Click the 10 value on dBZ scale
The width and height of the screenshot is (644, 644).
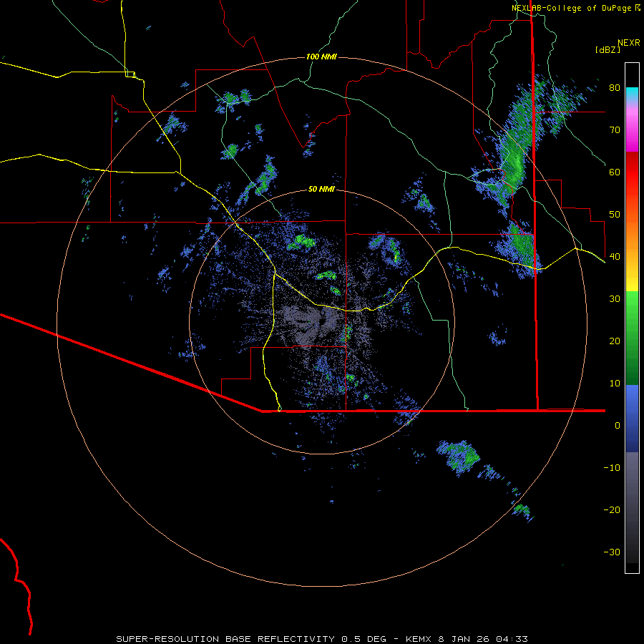(615, 384)
